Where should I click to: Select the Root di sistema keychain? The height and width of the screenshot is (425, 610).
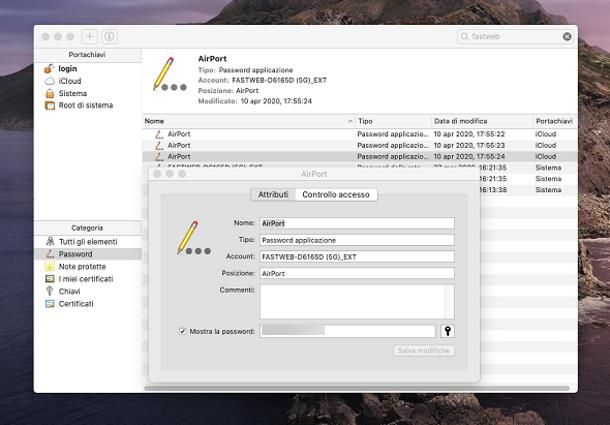pos(86,105)
